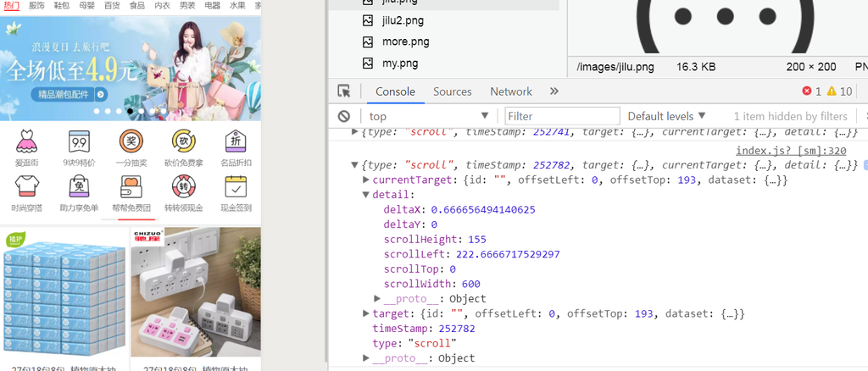Open the index.js? [sm]:320 source link
This screenshot has height=371, width=868.
click(x=791, y=151)
